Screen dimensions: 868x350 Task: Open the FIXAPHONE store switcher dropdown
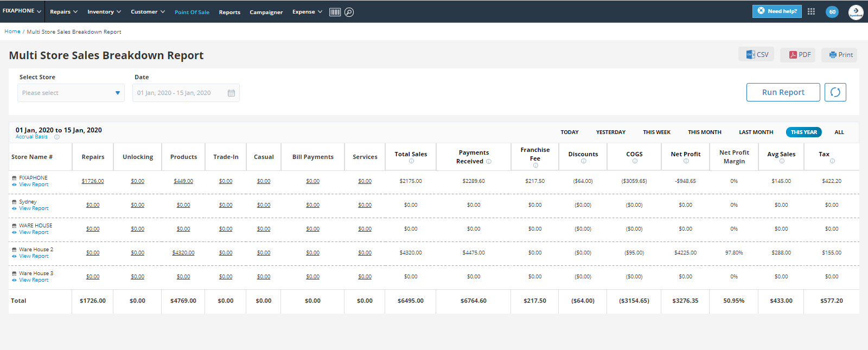click(x=22, y=11)
